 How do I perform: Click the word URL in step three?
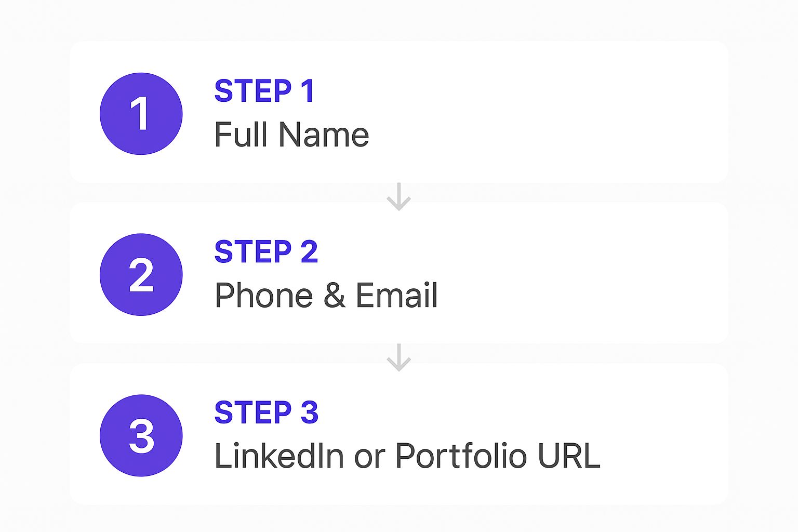569,456
